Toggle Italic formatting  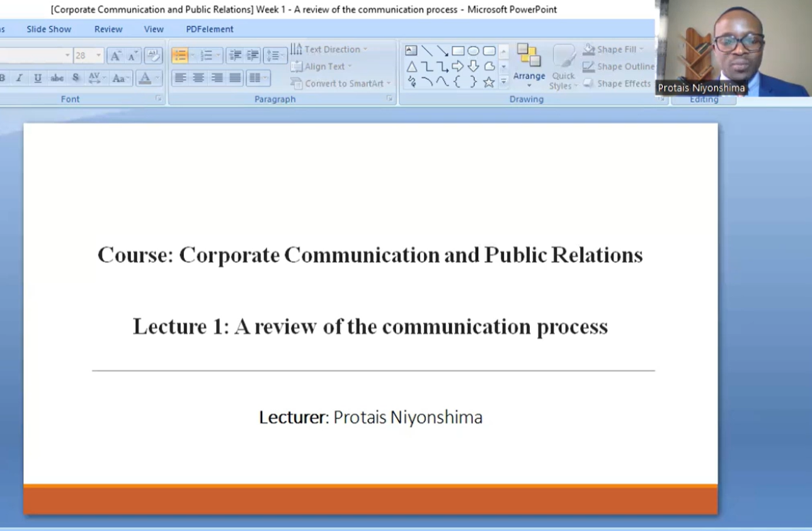click(x=20, y=78)
